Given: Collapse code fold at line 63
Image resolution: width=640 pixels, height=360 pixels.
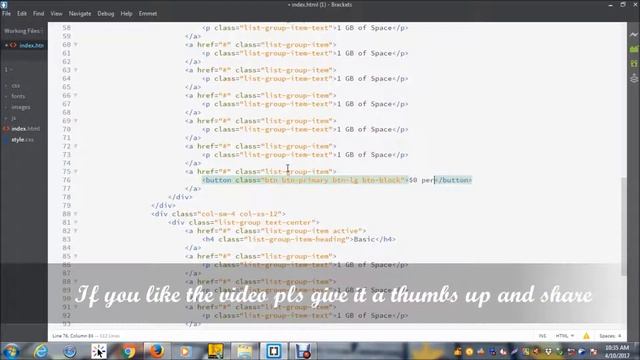Looking at the screenshot, I should pos(76,70).
